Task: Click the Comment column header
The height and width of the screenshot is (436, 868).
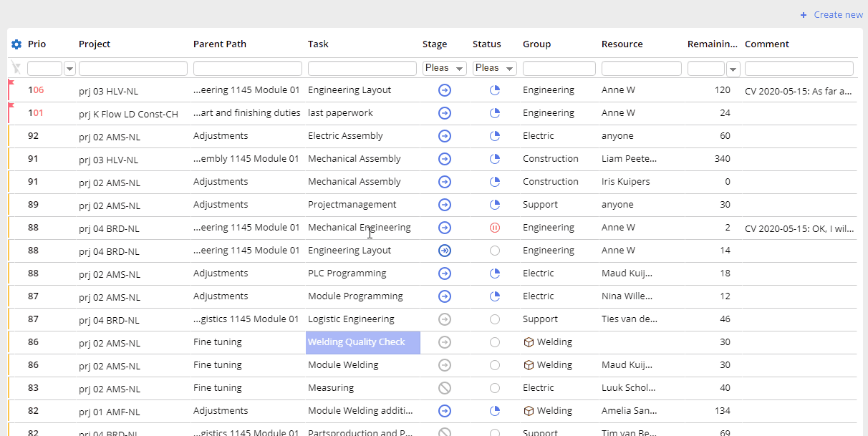Action: 767,44
